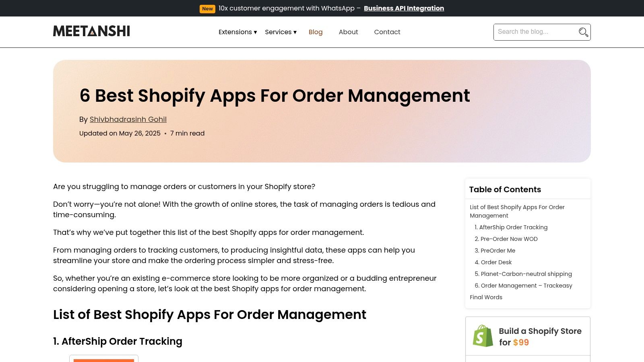Viewport: 644px width, 362px height.
Task: Click the Shopify bag icon
Action: tap(483, 336)
